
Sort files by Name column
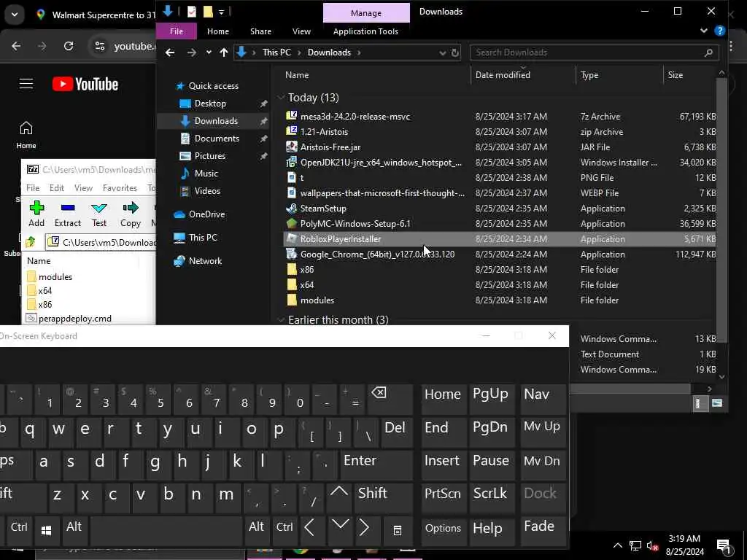[297, 75]
